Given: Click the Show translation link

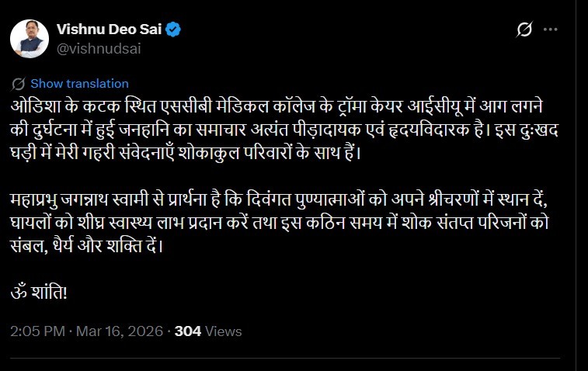Looking at the screenshot, I should [79, 83].
